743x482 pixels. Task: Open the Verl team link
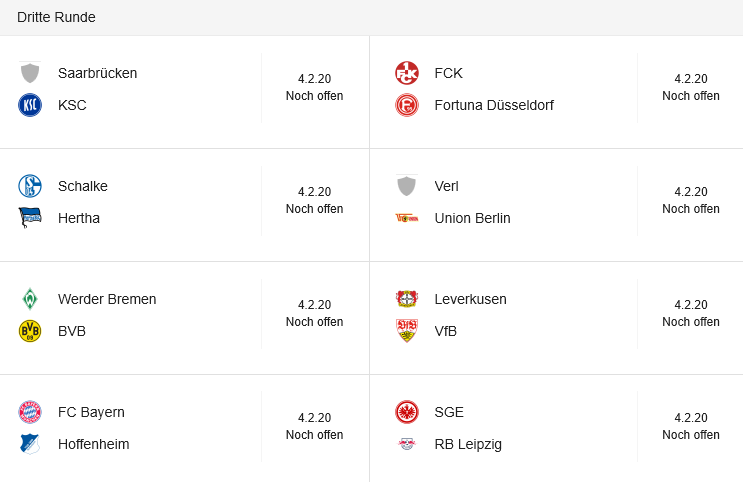pyautogui.click(x=446, y=186)
